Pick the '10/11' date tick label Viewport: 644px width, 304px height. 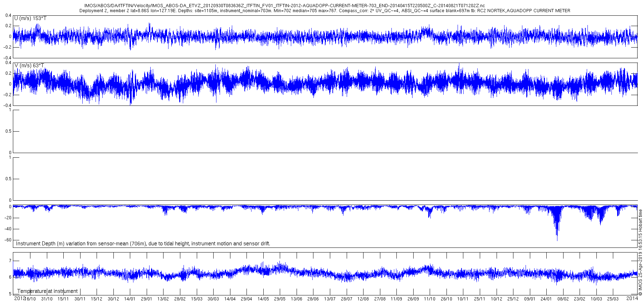tap(463, 299)
